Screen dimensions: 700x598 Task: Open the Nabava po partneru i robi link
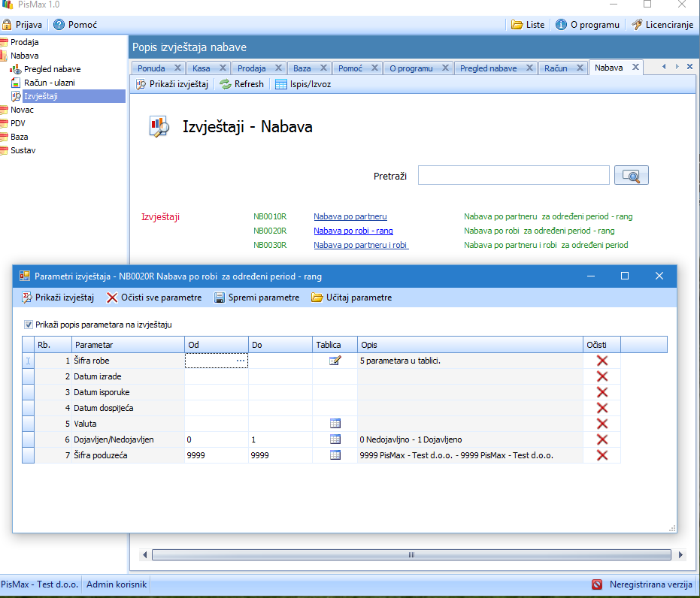pyautogui.click(x=361, y=245)
